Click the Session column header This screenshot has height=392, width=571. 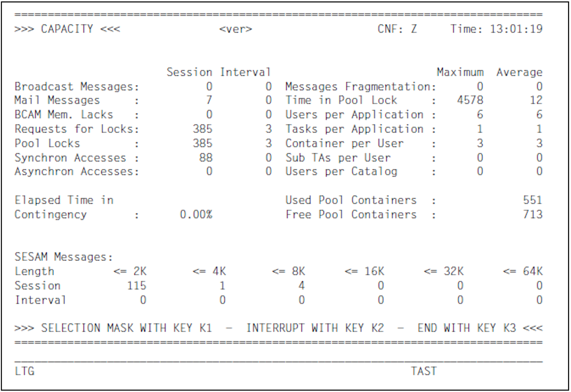tap(189, 72)
